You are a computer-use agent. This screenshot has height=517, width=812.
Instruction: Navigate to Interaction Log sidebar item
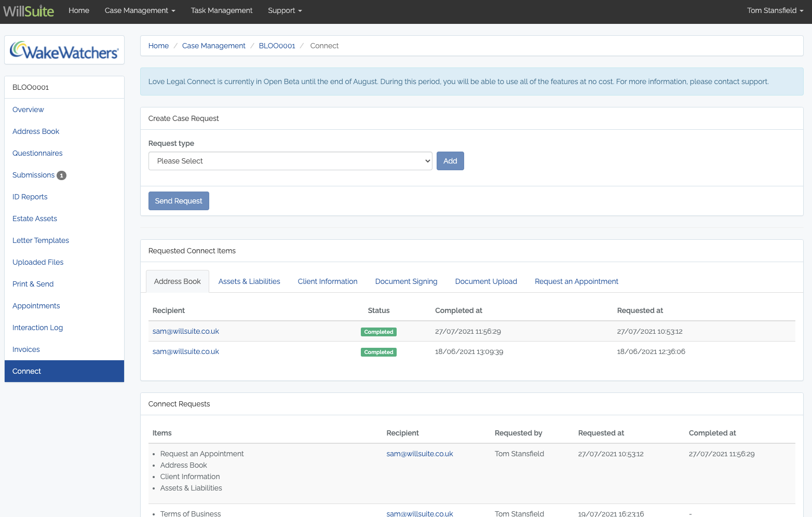(x=37, y=328)
